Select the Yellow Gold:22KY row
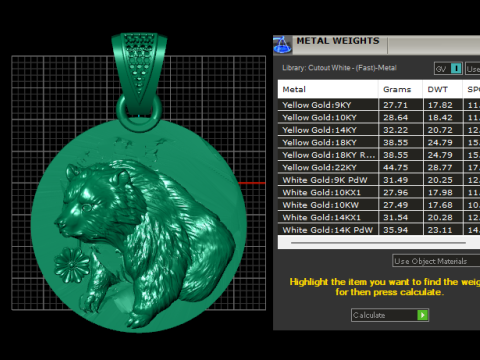The height and width of the screenshot is (360, 480). click(x=379, y=167)
